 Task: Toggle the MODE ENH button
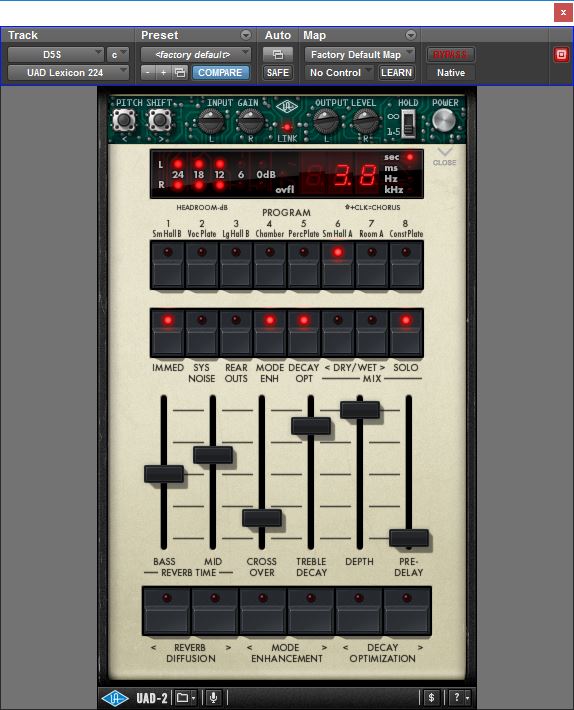[270, 333]
